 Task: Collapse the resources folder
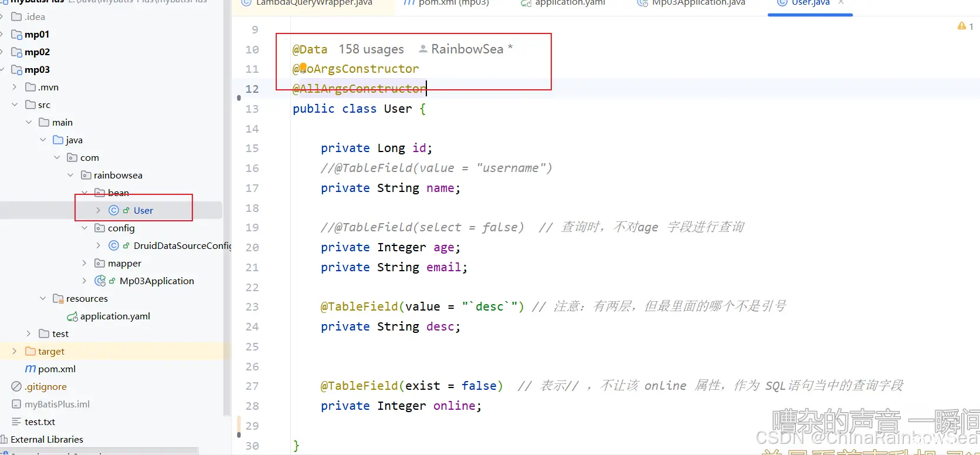[43, 298]
